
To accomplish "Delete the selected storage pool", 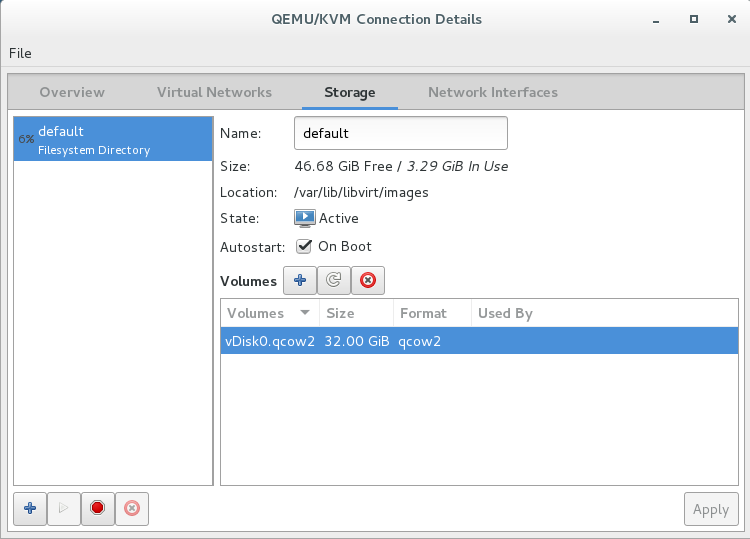I will click(132, 508).
